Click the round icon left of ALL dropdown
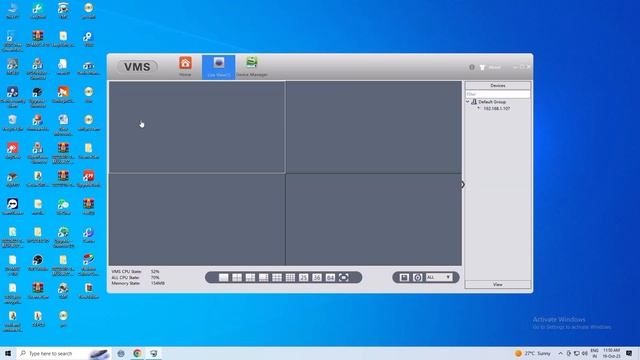 417,278
